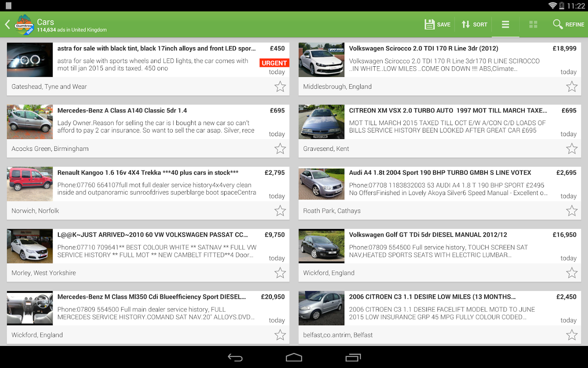This screenshot has width=588, height=368.
Task: Open the L@@K JUST ARRIVED Passat title
Action: (153, 235)
